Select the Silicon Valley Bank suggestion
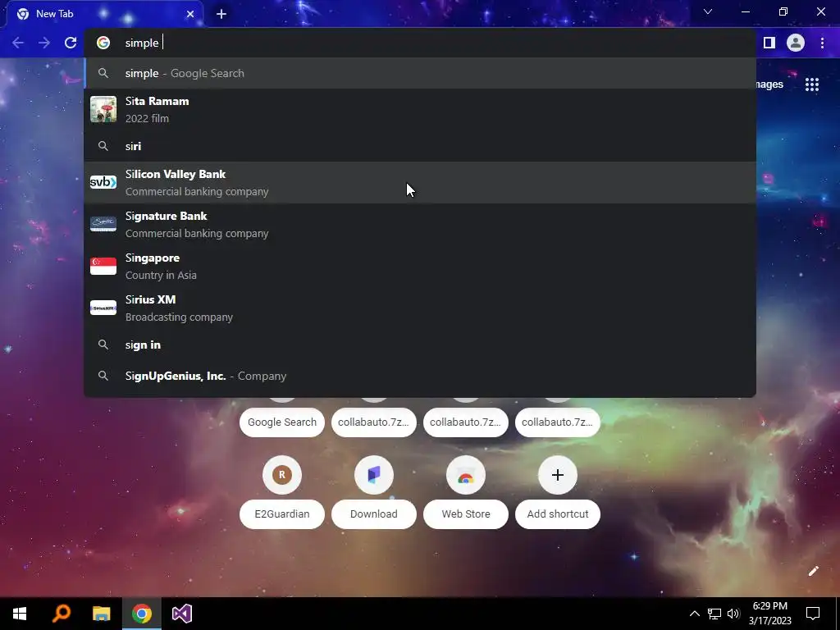 click(x=420, y=183)
